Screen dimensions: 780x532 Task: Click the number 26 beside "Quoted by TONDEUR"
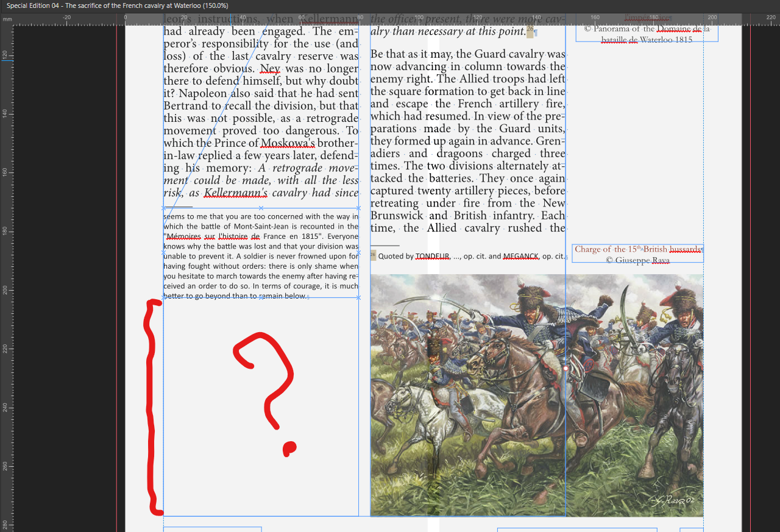tap(373, 256)
